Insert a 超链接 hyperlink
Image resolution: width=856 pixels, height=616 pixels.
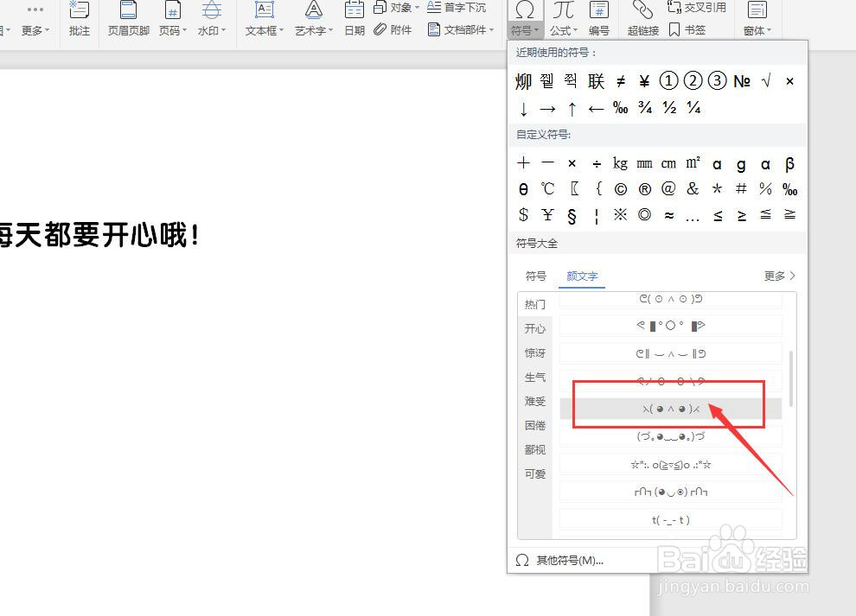[x=642, y=19]
